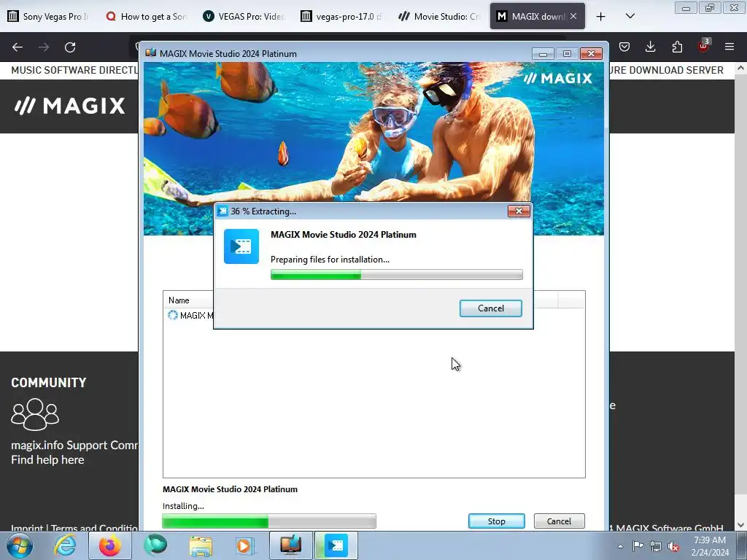The width and height of the screenshot is (747, 560).
Task: Click the Community people icon
Action: pyautogui.click(x=35, y=414)
